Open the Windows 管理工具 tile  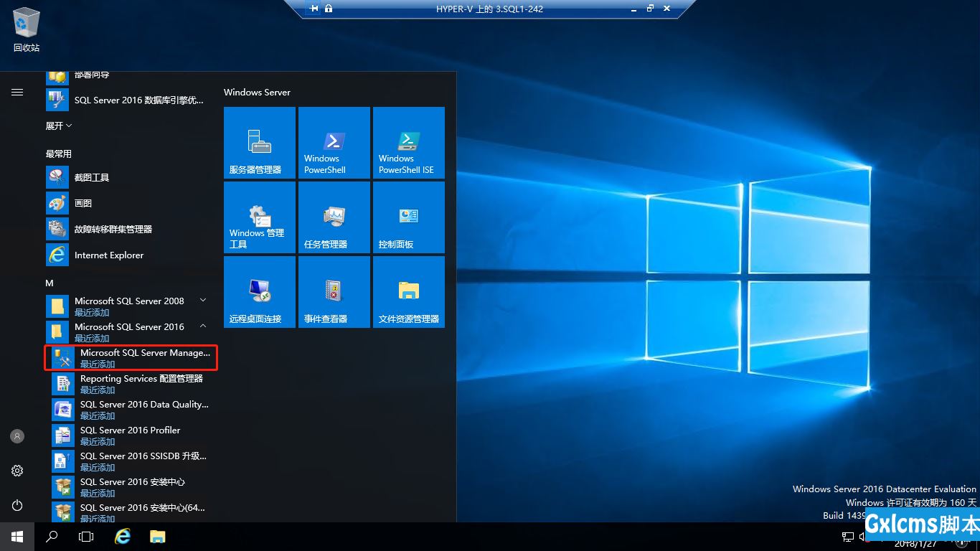tap(260, 217)
